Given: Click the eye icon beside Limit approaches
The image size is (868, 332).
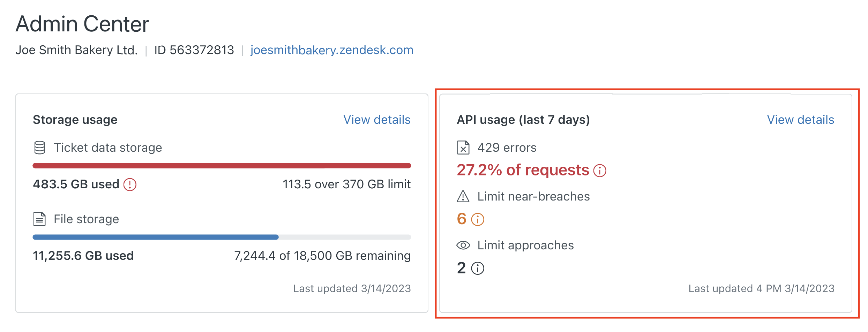Looking at the screenshot, I should (x=463, y=245).
